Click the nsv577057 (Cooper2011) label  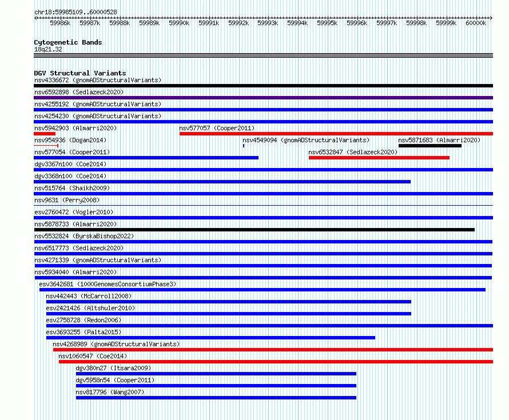point(217,128)
